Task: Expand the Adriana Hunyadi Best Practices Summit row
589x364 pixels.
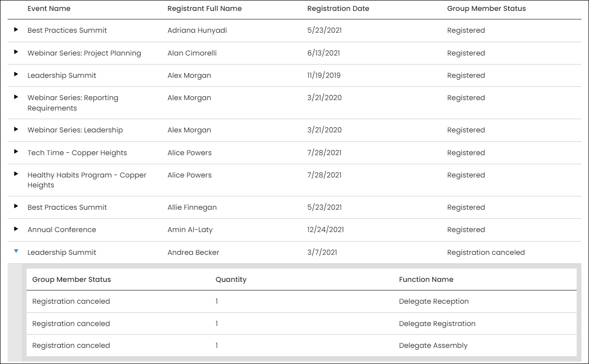Action: point(16,29)
